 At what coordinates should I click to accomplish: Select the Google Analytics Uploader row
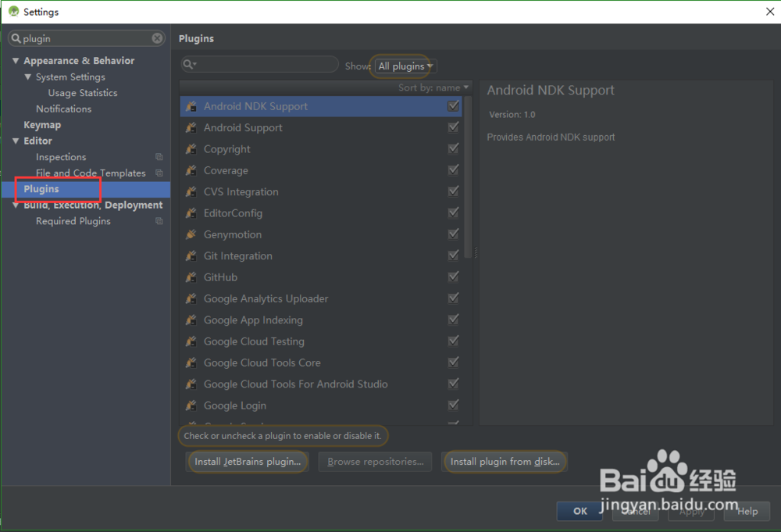coord(321,298)
